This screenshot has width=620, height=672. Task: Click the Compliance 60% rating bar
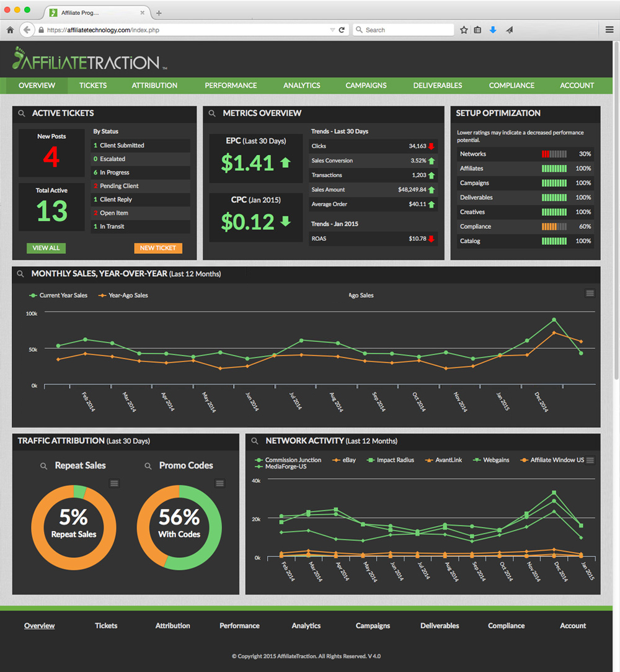554,226
